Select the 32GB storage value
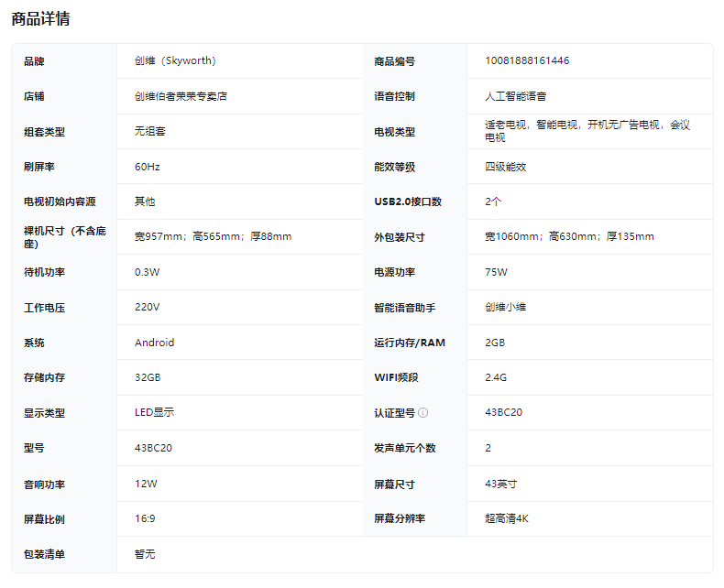 (148, 377)
